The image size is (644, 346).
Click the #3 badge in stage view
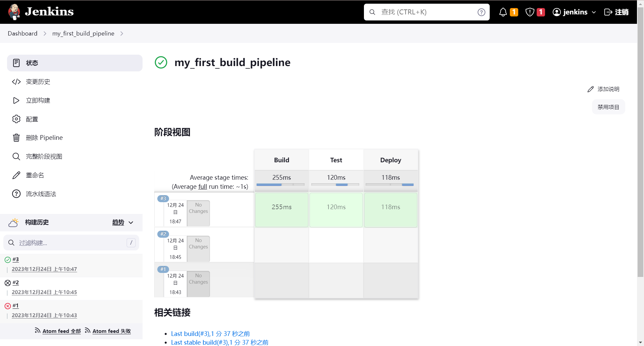click(163, 198)
